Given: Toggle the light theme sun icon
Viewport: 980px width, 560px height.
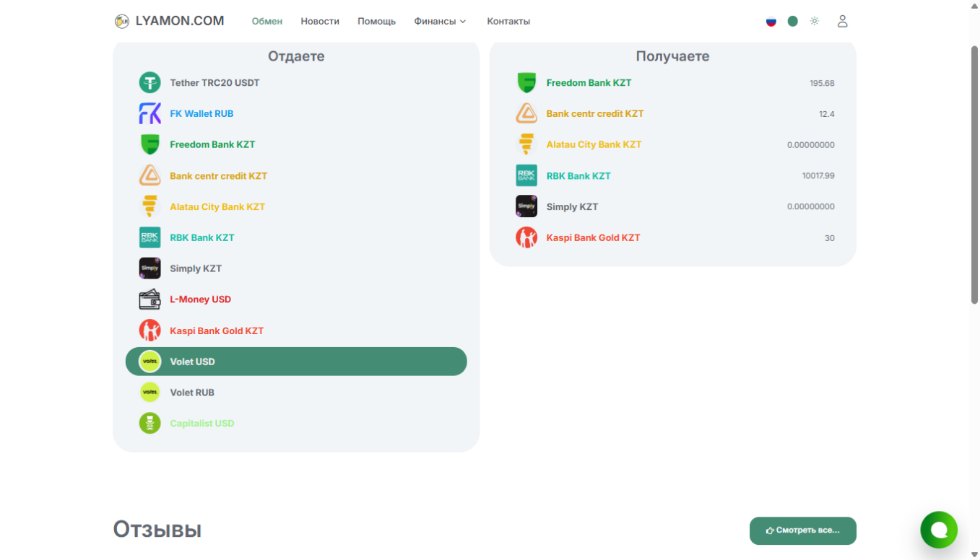Looking at the screenshot, I should click(x=815, y=22).
